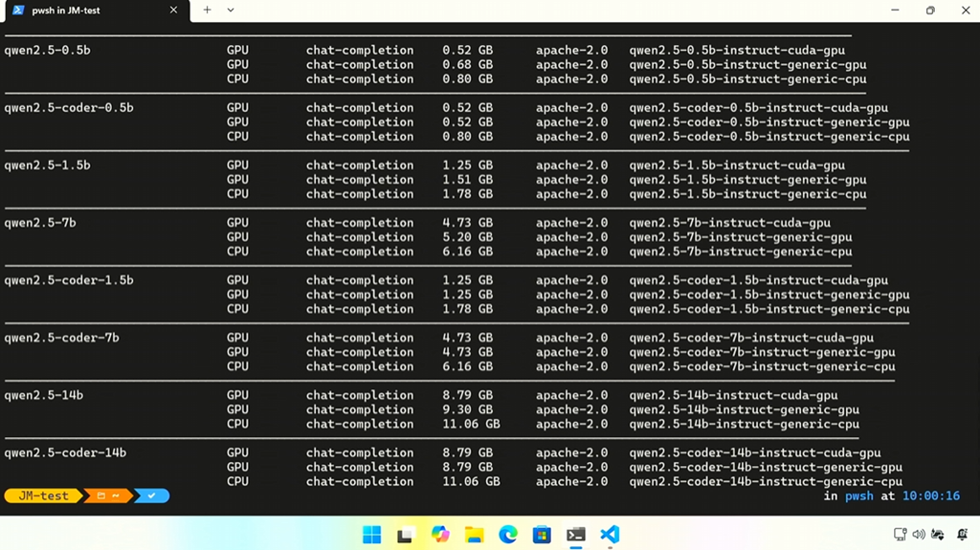
Task: Click model ID qwen2.5-14b-instruct-cuda-gpu
Action: click(x=733, y=395)
